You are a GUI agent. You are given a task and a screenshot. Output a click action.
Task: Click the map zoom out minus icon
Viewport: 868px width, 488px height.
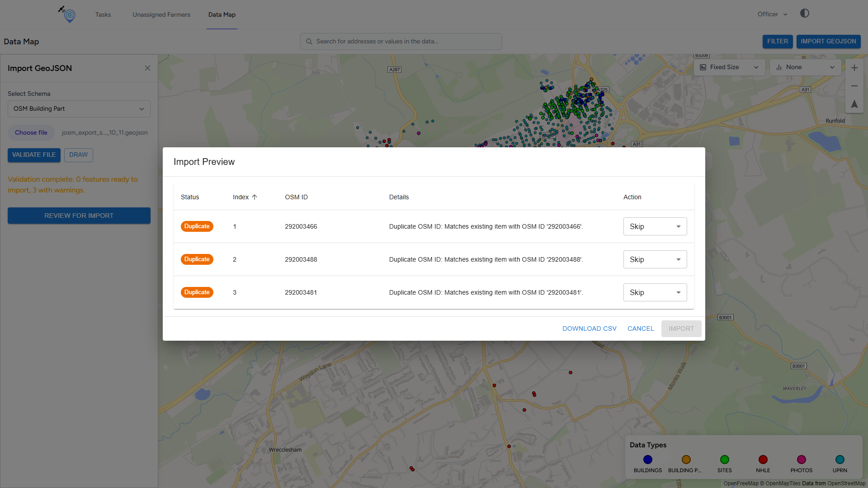(x=854, y=86)
